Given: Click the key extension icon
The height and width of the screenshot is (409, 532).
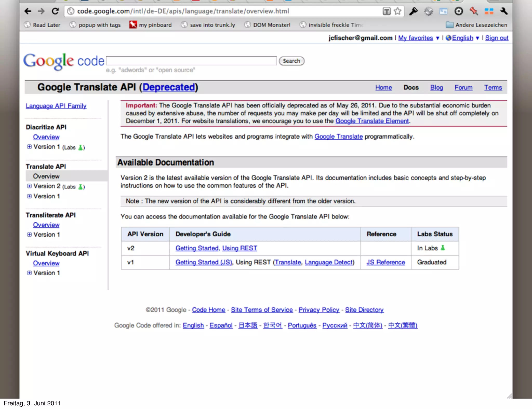Looking at the screenshot, I should click(413, 11).
